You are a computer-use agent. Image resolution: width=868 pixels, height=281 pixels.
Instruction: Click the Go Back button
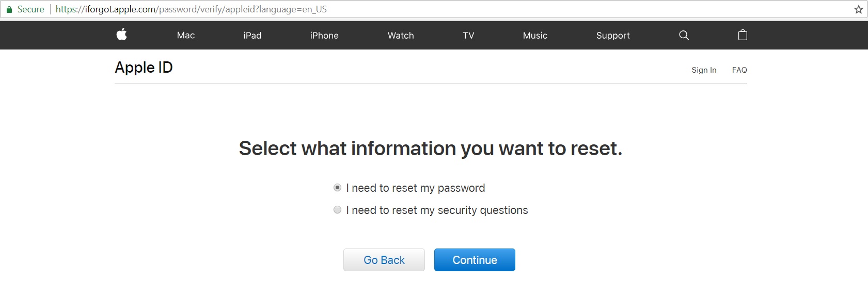384,260
